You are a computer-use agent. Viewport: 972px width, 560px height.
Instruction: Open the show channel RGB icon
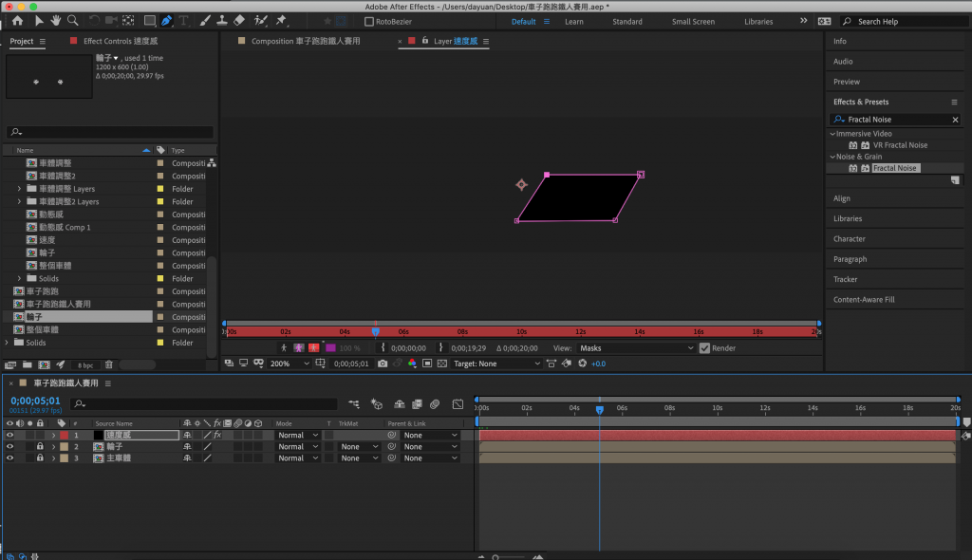tap(412, 364)
